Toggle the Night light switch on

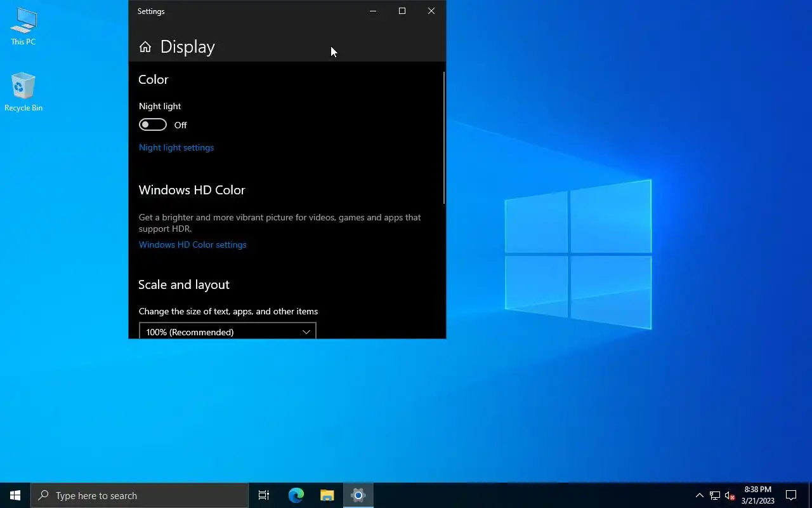pos(153,124)
